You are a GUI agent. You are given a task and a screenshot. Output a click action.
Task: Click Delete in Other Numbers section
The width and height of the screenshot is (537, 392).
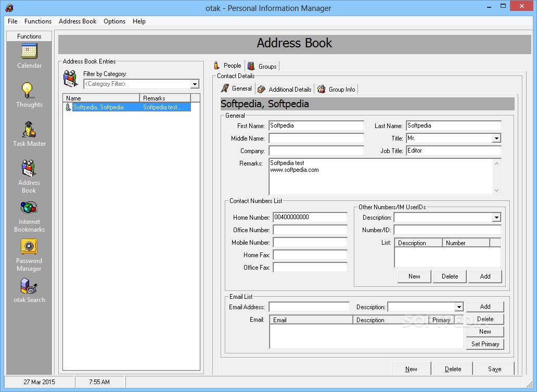pyautogui.click(x=450, y=276)
